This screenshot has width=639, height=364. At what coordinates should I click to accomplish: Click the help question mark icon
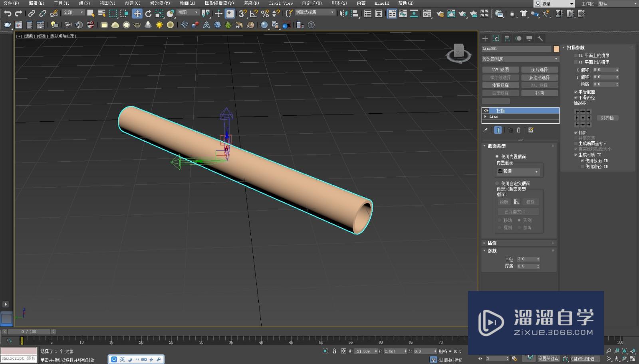tap(312, 25)
